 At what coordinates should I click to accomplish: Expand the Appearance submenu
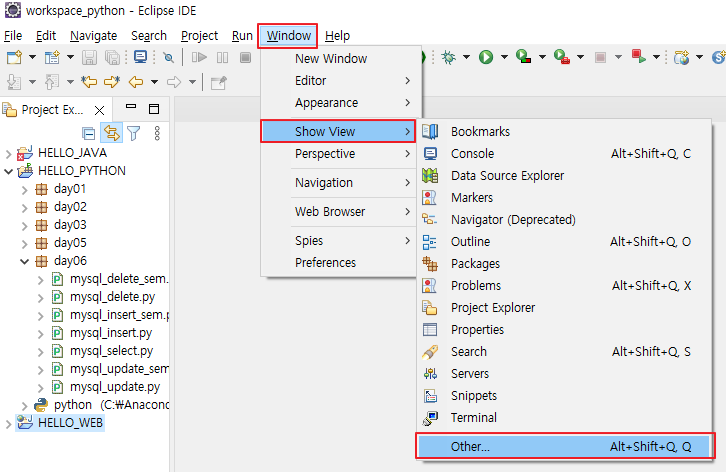click(x=340, y=103)
